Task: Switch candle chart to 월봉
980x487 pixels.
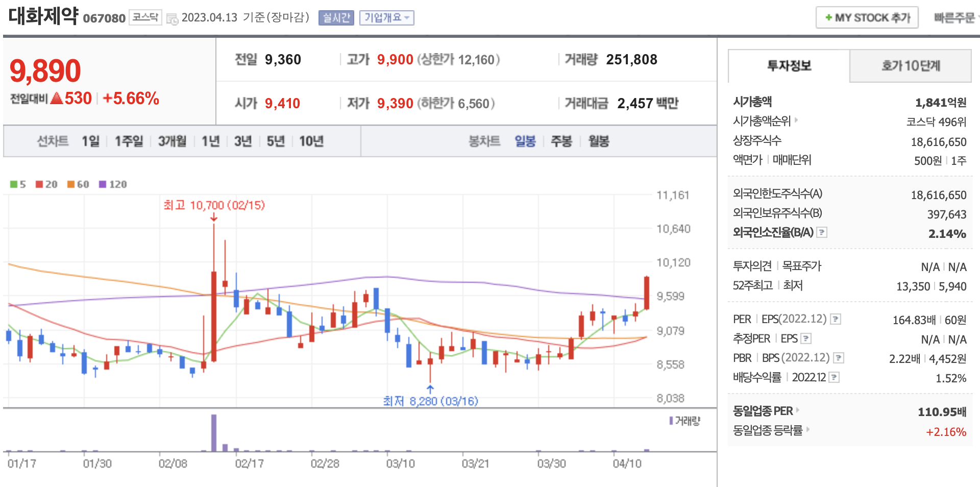Action: pos(599,141)
